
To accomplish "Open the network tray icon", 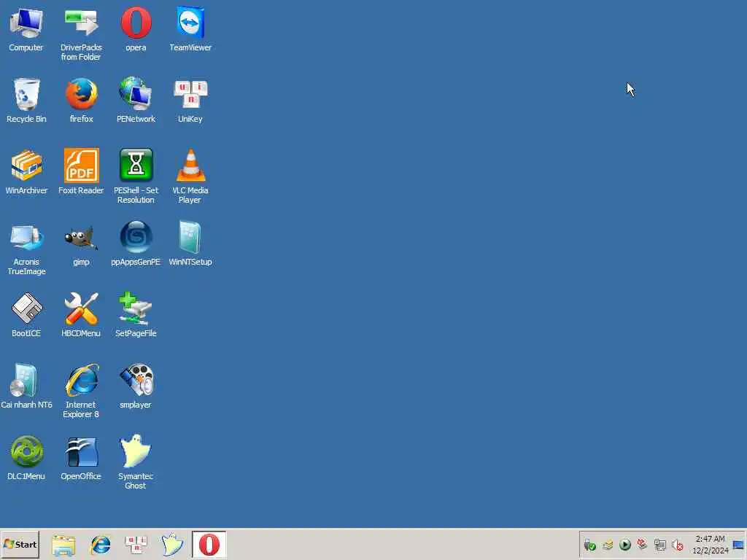I will click(x=659, y=545).
